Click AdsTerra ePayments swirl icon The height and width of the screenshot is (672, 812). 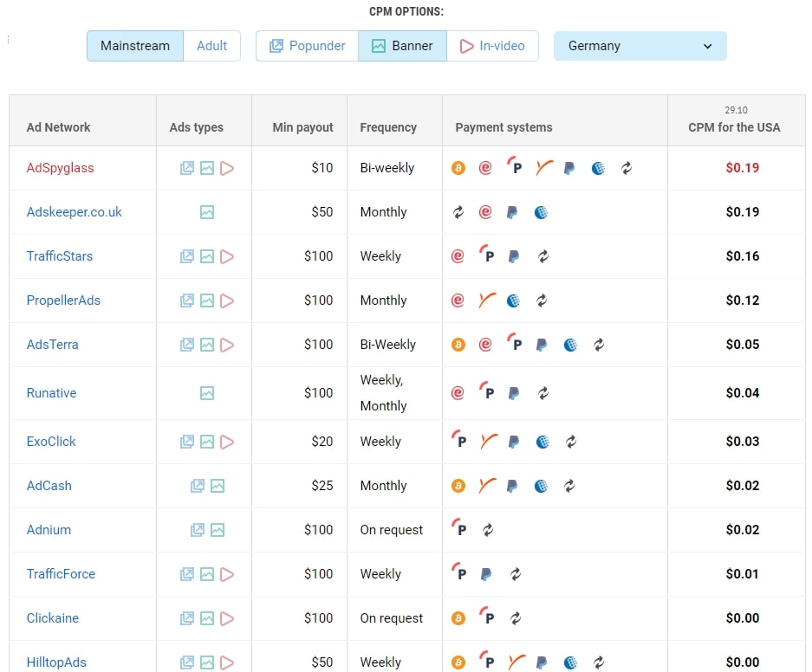[x=485, y=345]
